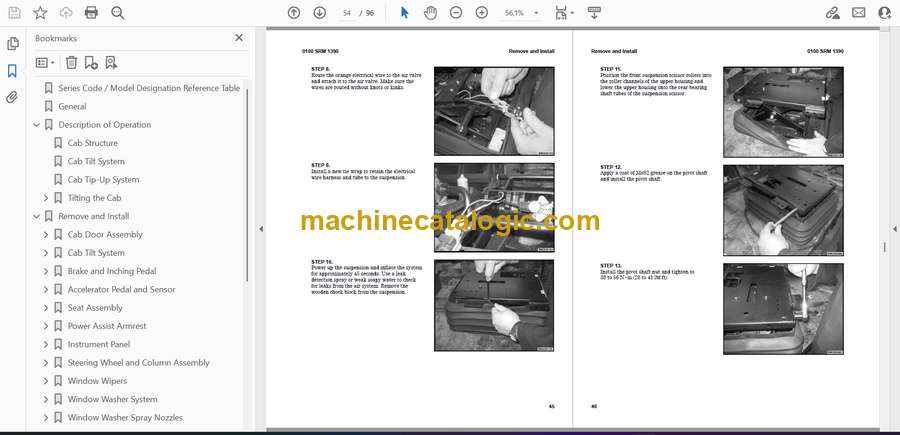Go to next page arrow
This screenshot has width=900, height=435.
[320, 13]
